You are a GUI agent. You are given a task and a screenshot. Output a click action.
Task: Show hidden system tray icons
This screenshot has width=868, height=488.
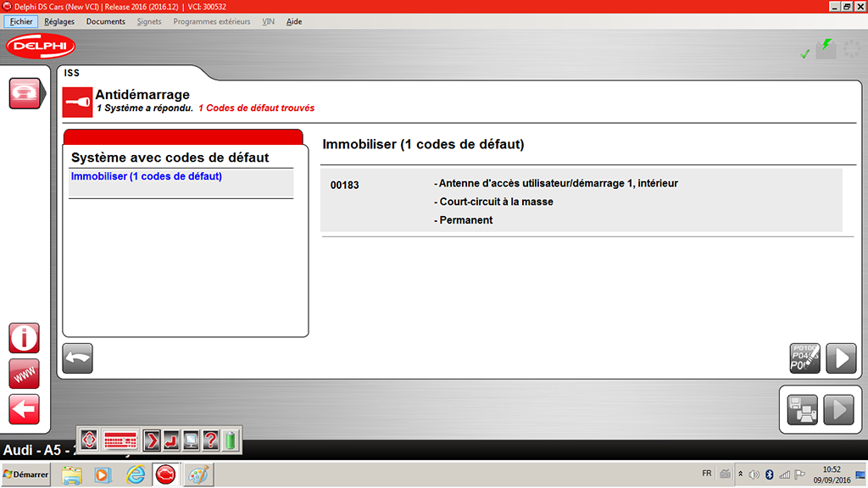tap(741, 474)
